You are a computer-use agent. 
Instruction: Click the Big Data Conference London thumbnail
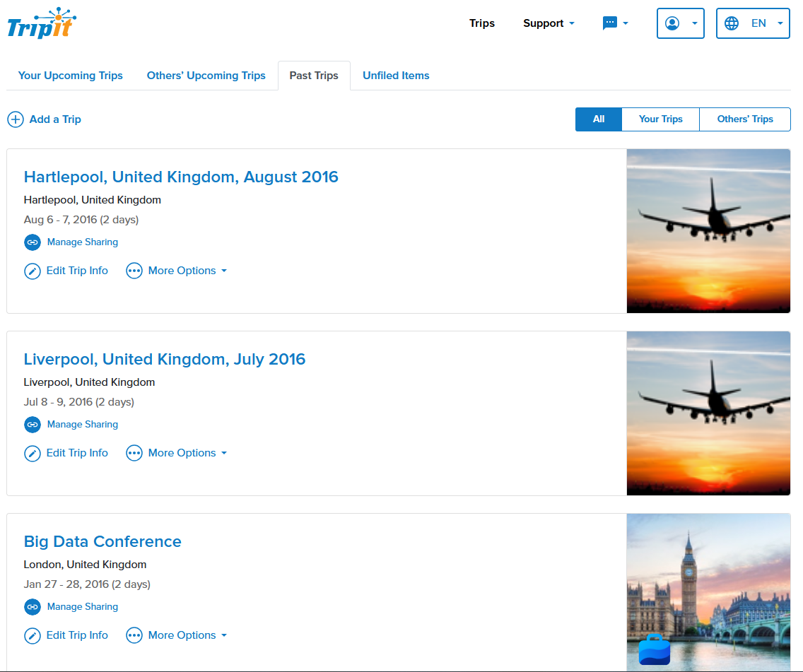click(708, 592)
